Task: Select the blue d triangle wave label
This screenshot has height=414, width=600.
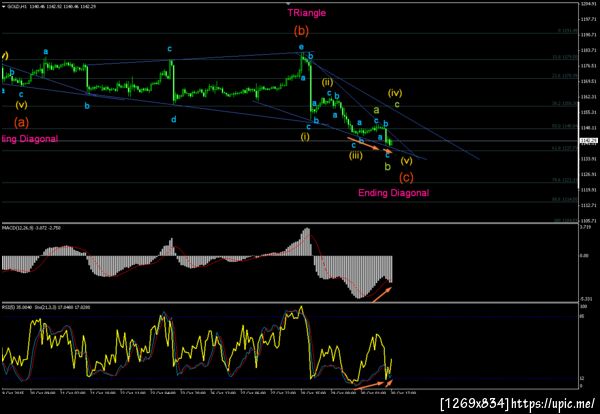Action: pyautogui.click(x=174, y=119)
